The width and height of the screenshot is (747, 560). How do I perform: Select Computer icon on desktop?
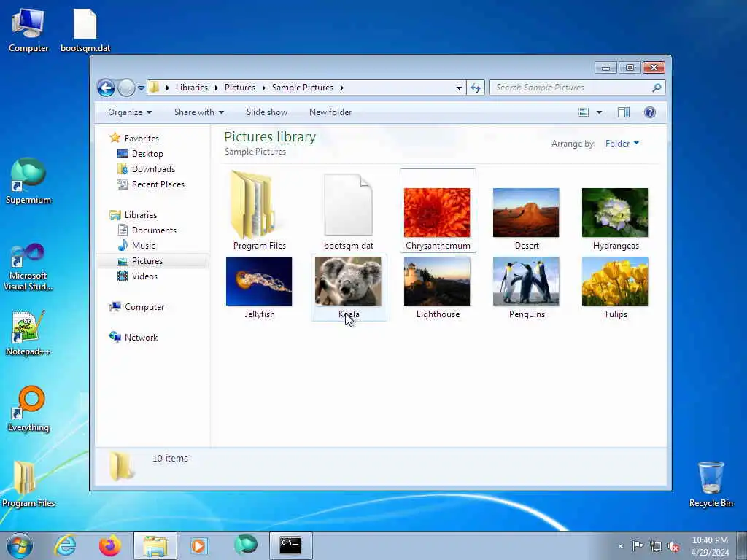tap(28, 31)
